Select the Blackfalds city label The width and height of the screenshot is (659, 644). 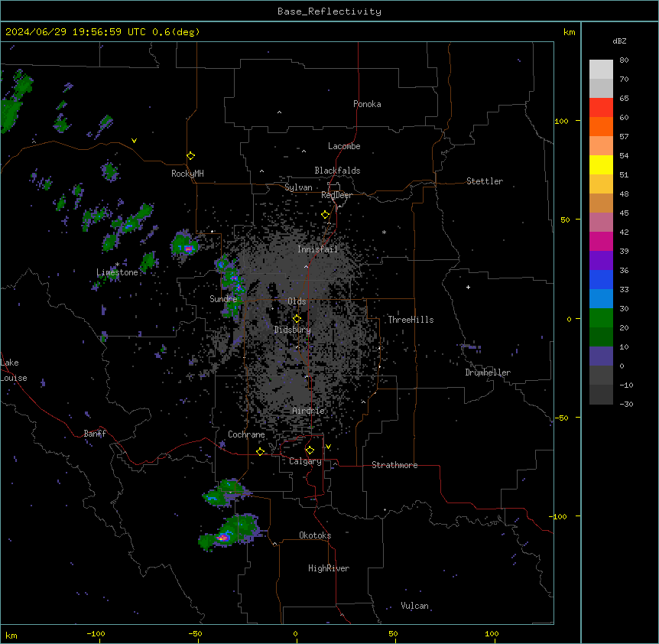coord(337,171)
